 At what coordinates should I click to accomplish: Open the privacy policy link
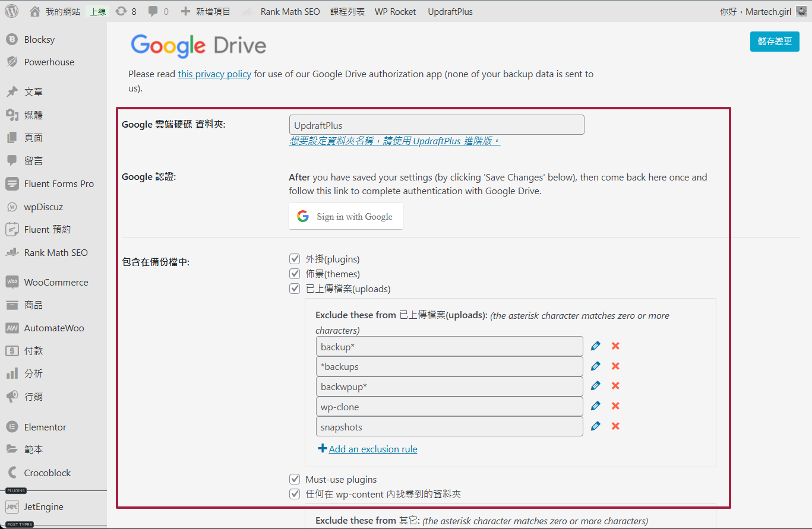tap(214, 74)
